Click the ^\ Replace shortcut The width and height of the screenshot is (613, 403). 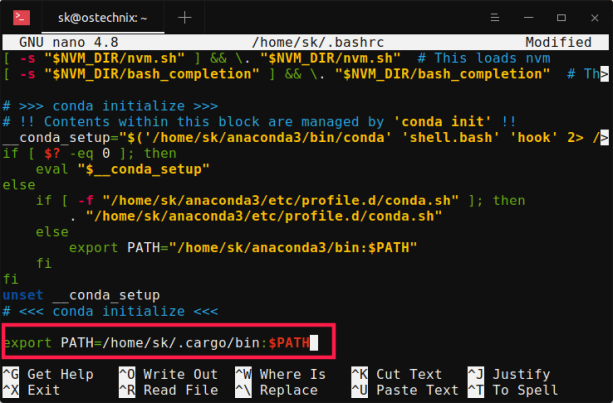[277, 390]
